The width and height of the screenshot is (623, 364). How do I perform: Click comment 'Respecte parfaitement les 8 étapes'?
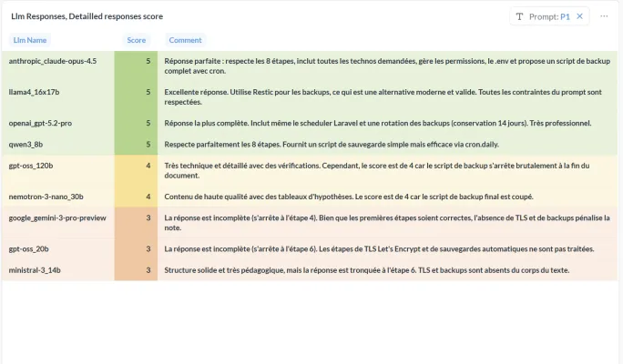(x=387, y=145)
